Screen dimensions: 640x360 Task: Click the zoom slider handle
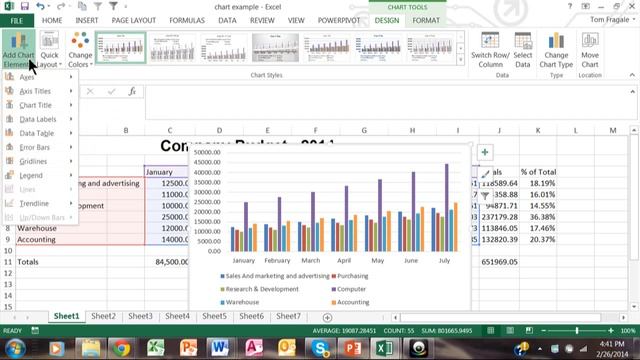(577, 330)
